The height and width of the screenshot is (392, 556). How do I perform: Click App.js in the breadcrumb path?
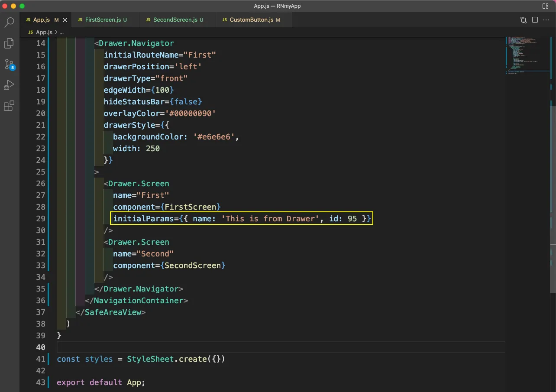click(x=44, y=32)
